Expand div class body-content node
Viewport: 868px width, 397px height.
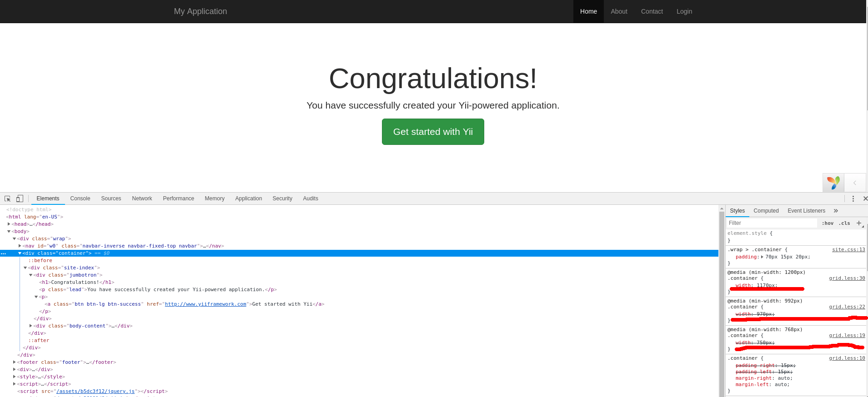[x=30, y=326]
